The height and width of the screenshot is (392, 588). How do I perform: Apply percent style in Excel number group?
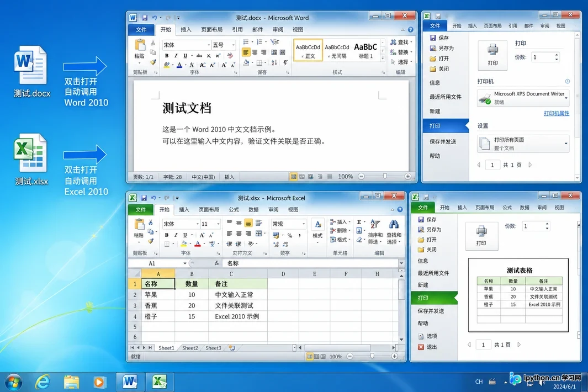(x=289, y=235)
